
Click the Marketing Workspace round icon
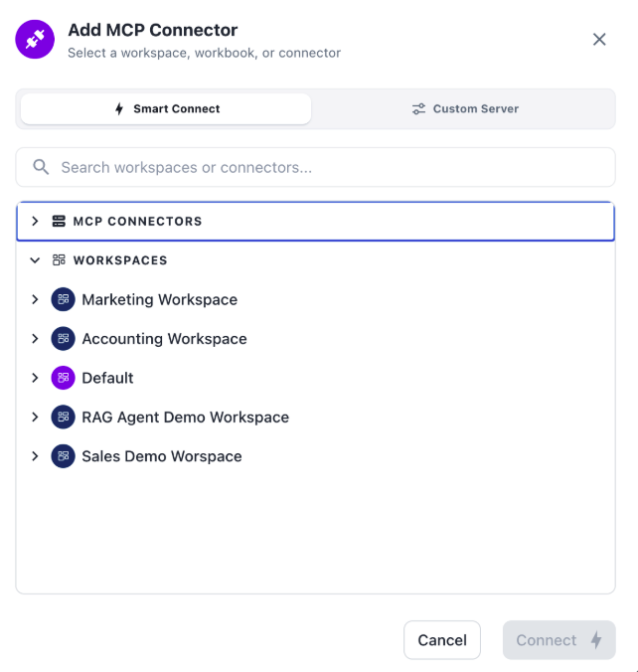tap(63, 299)
